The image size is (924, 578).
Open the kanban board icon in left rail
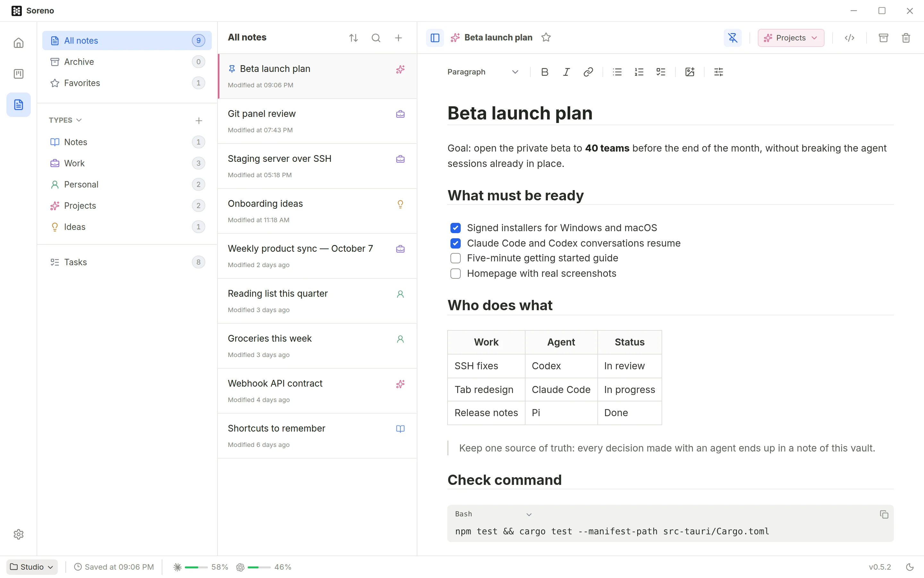[x=18, y=74]
